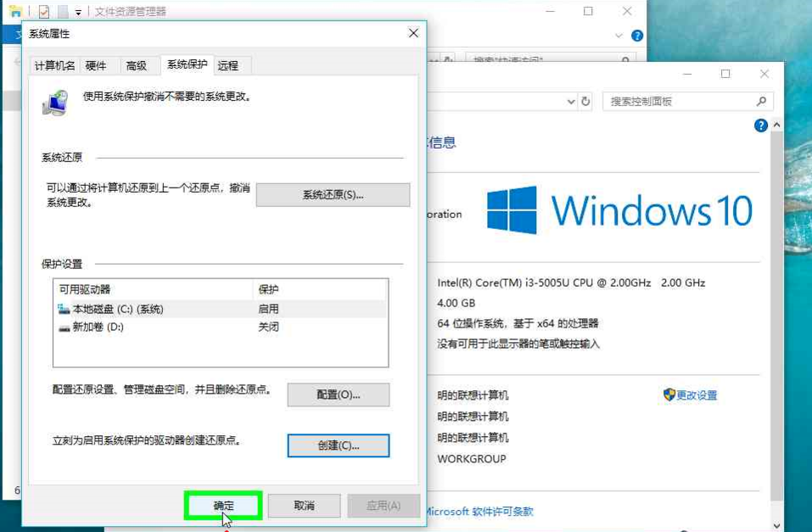Click the scrollbar up chevron in Control Panel
Image resolution: width=812 pixels, height=532 pixels.
coord(776,125)
